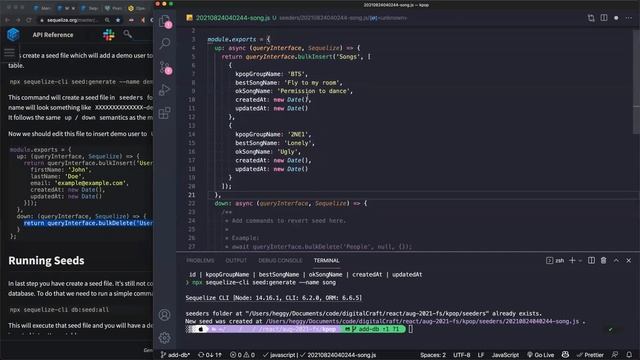Open the Search view in activity bar

point(165,43)
